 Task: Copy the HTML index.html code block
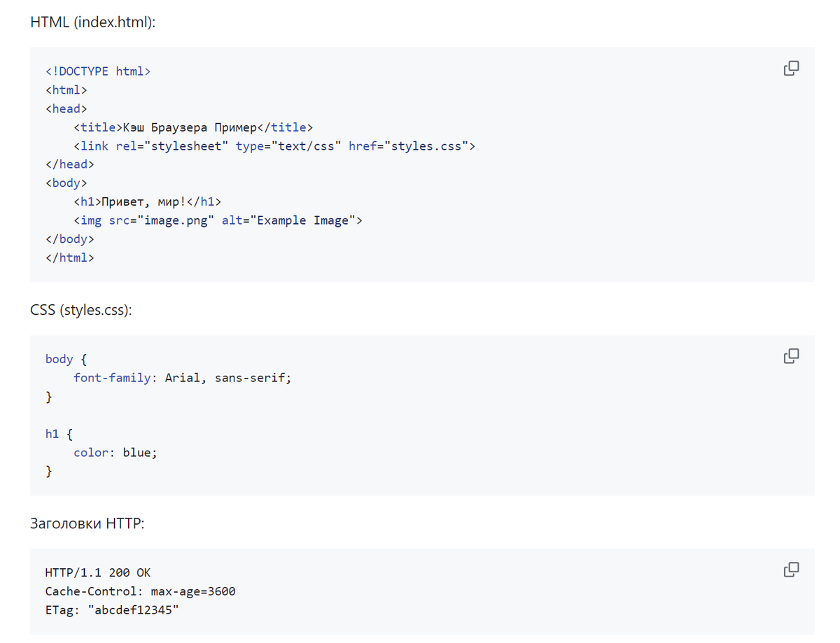[x=791, y=68]
